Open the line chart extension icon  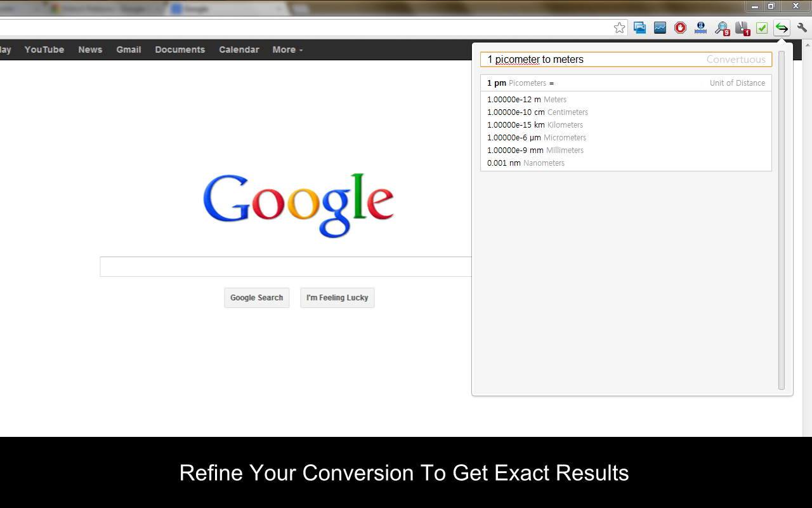[x=660, y=28]
